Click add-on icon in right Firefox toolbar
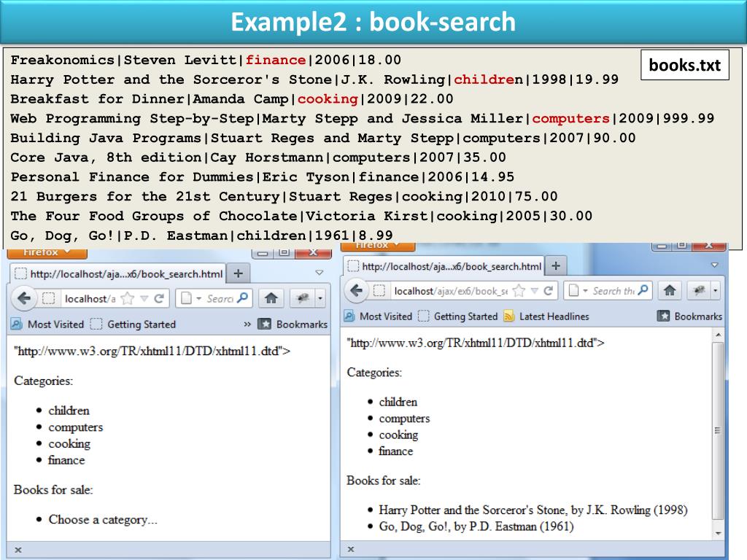The image size is (747, 560). pos(700,290)
